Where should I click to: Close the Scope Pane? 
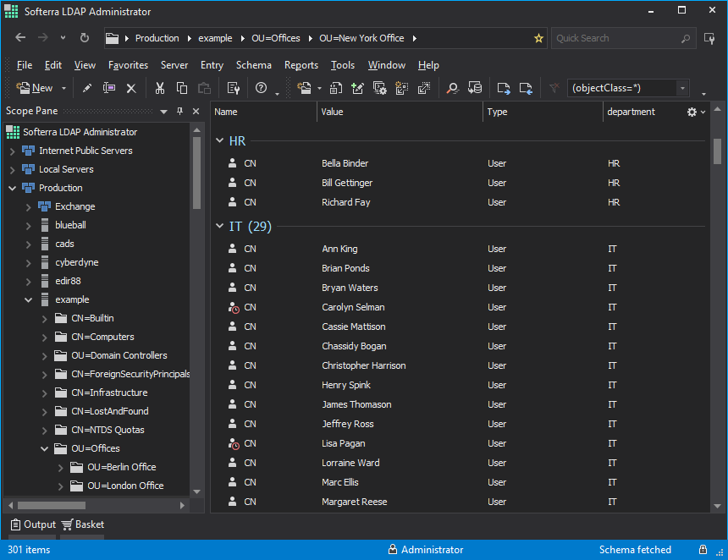coord(196,112)
